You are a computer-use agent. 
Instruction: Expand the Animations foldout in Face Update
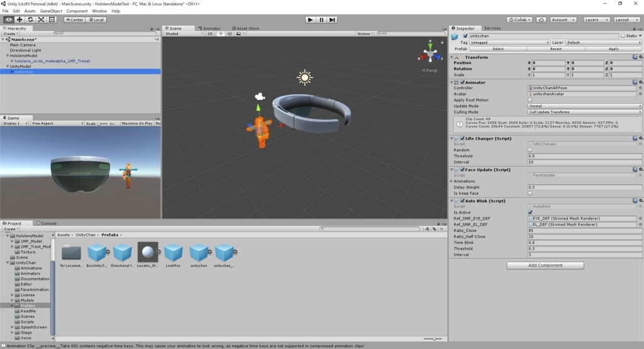click(452, 181)
